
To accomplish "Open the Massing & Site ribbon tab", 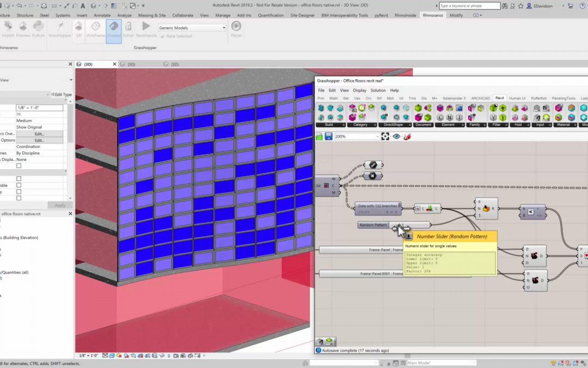I will [151, 15].
